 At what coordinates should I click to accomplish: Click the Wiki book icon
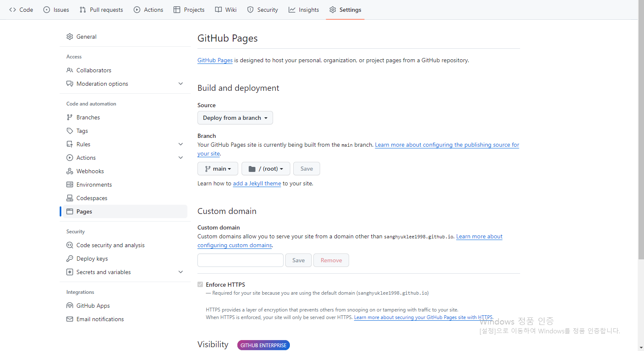[x=218, y=10]
